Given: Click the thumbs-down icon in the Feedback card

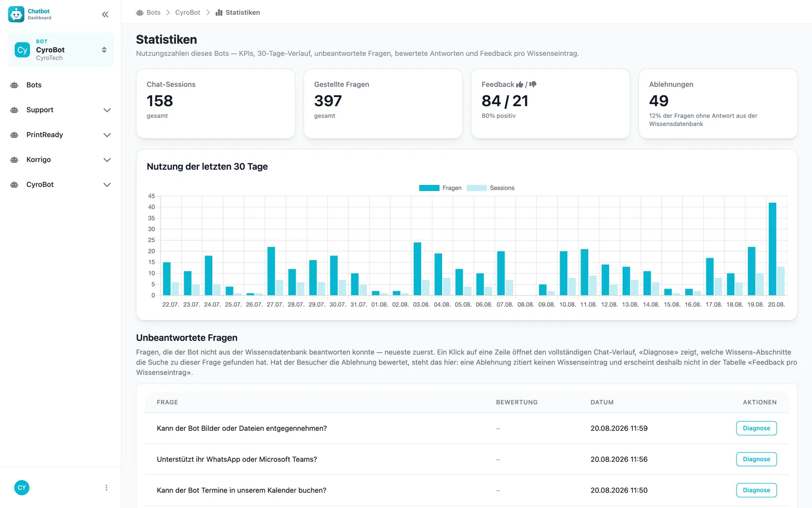Looking at the screenshot, I should (x=533, y=84).
